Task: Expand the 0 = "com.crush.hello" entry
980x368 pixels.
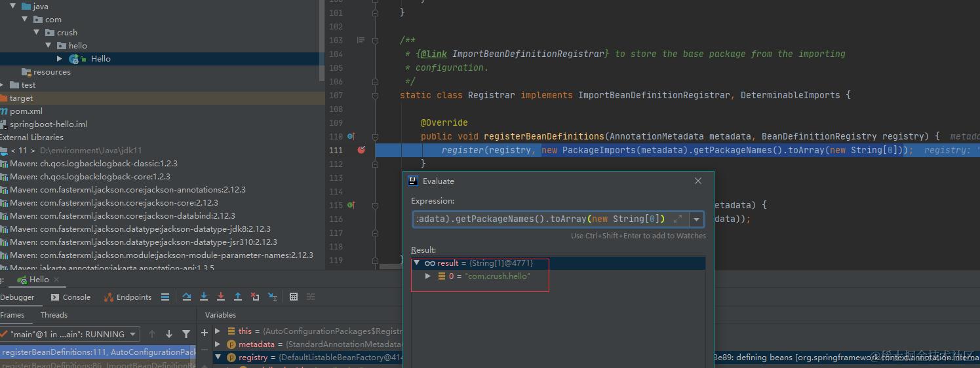Action: (428, 276)
